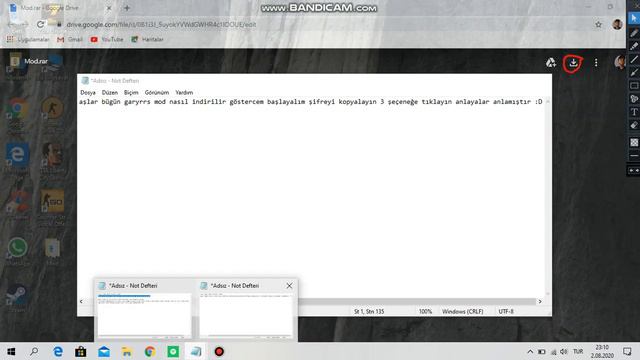Select the straight line tool
This screenshot has height=360, width=640.
pyautogui.click(x=634, y=60)
